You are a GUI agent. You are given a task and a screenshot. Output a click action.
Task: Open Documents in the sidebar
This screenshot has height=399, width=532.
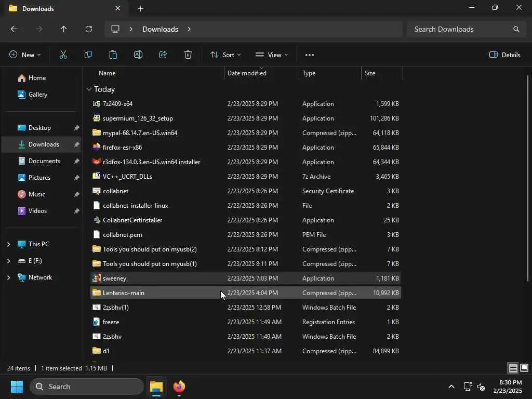(x=39, y=161)
